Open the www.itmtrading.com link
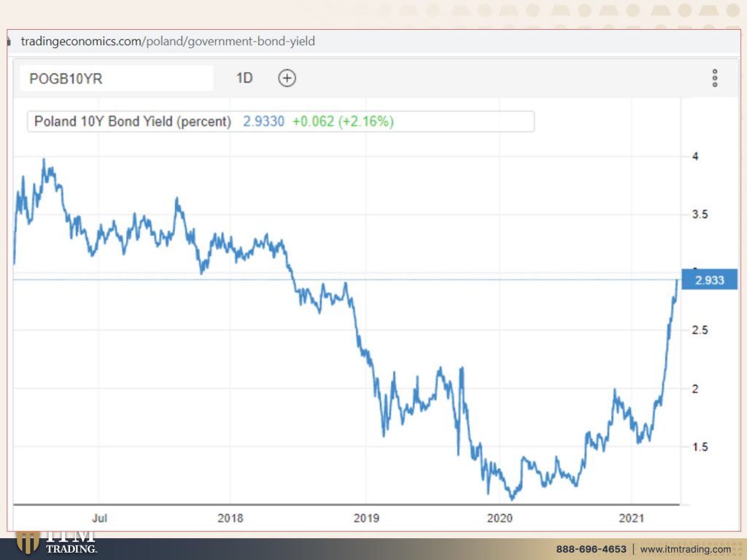 tap(685, 549)
